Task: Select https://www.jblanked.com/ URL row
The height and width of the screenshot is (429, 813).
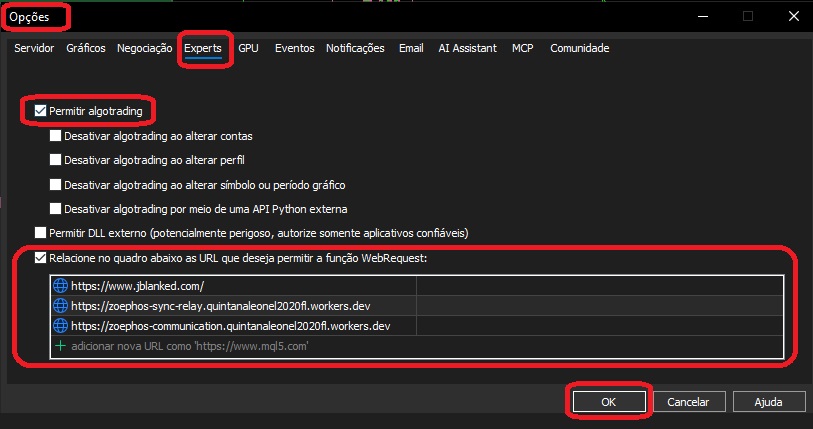Action: click(417, 286)
